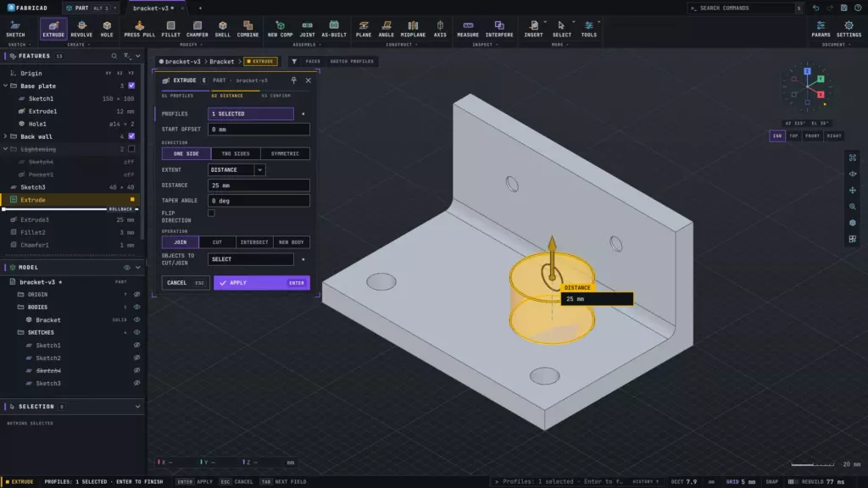Image resolution: width=868 pixels, height=488 pixels.
Task: Select the Fillet tool
Action: click(170, 28)
